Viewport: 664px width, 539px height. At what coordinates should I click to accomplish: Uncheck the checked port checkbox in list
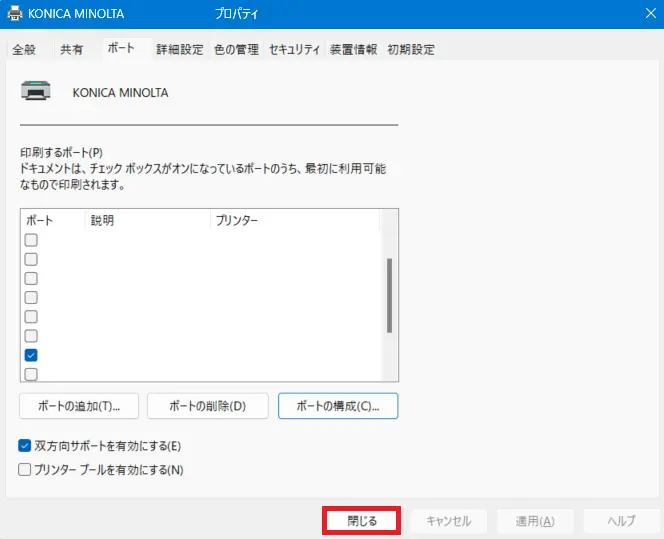(31, 355)
